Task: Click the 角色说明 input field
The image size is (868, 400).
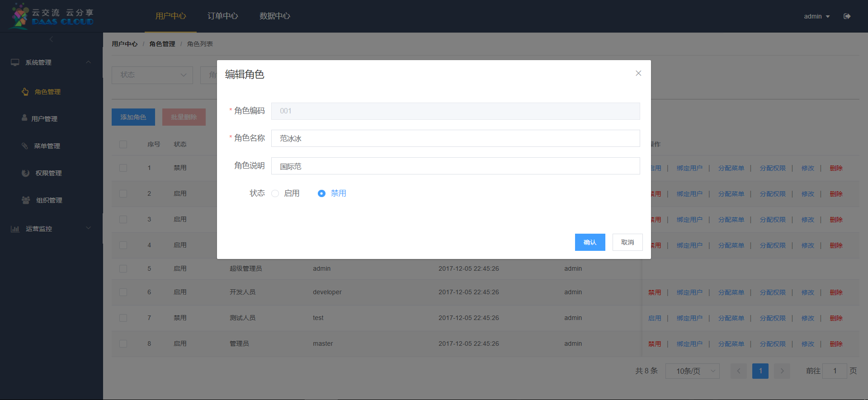Action: [x=456, y=166]
